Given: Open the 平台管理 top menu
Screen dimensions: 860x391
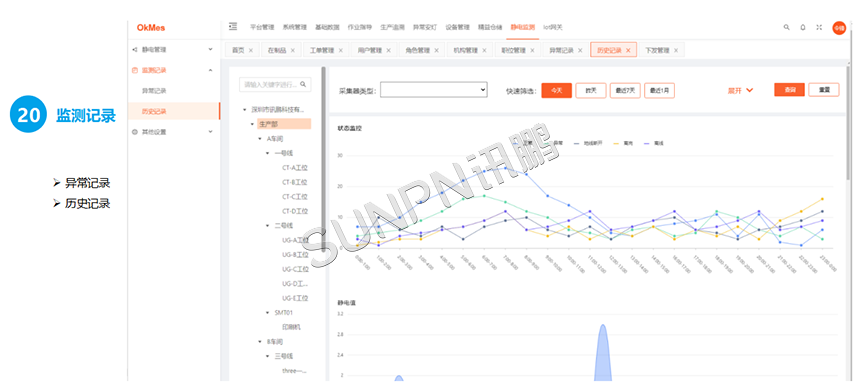Looking at the screenshot, I should pyautogui.click(x=262, y=27).
